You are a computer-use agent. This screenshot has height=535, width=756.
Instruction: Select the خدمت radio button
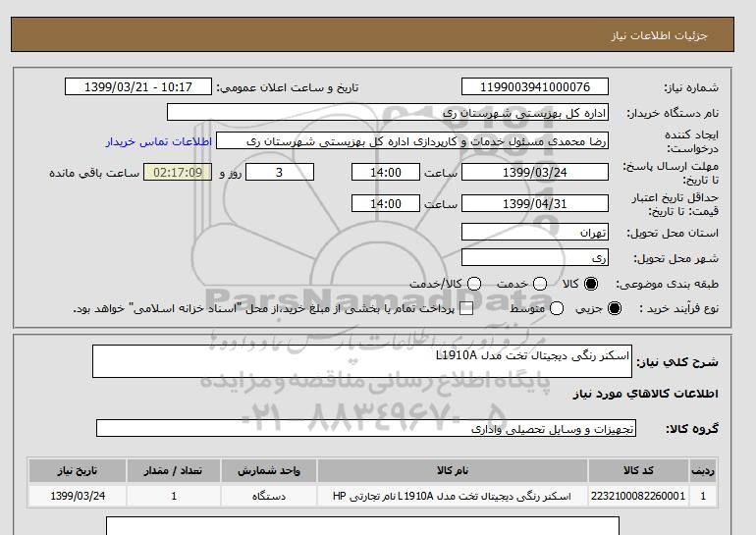540,284
